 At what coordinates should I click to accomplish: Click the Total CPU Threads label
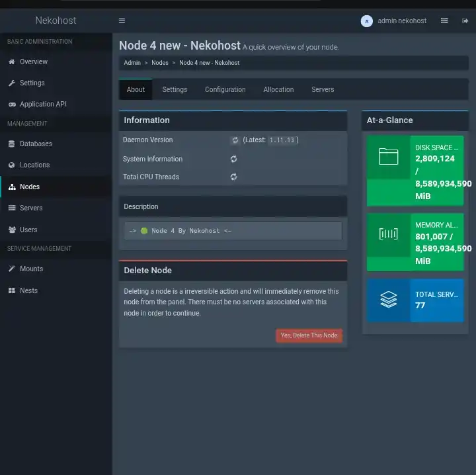click(151, 177)
